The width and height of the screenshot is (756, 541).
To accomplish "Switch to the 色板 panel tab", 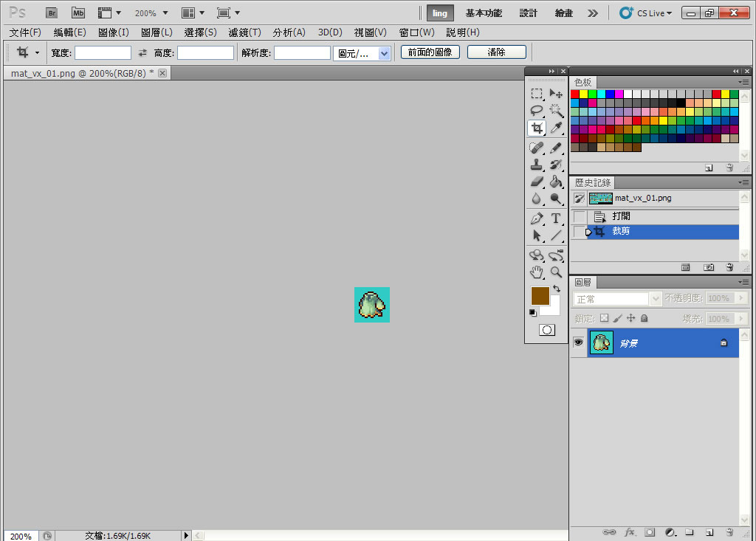I will pos(583,83).
